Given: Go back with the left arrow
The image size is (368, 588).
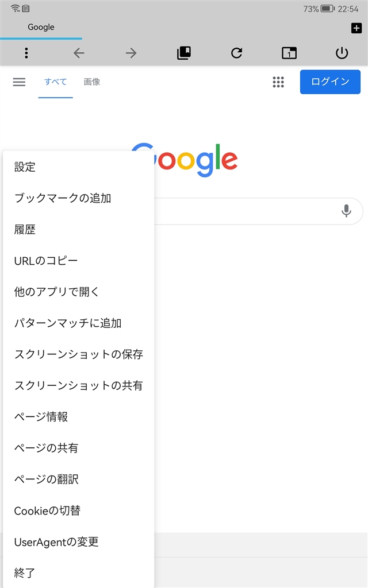Looking at the screenshot, I should click(79, 53).
